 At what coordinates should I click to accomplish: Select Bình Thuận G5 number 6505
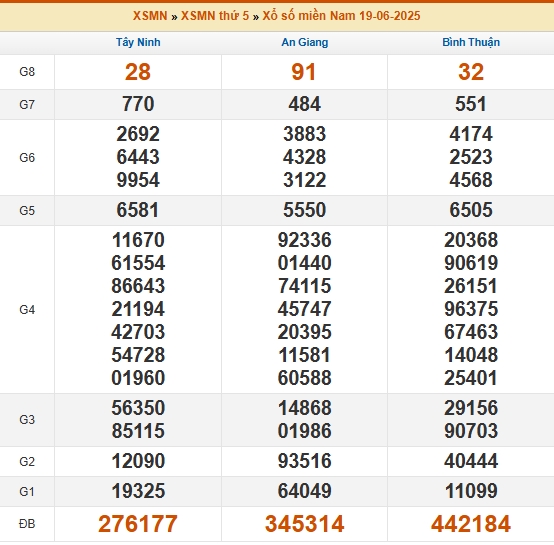(x=471, y=210)
